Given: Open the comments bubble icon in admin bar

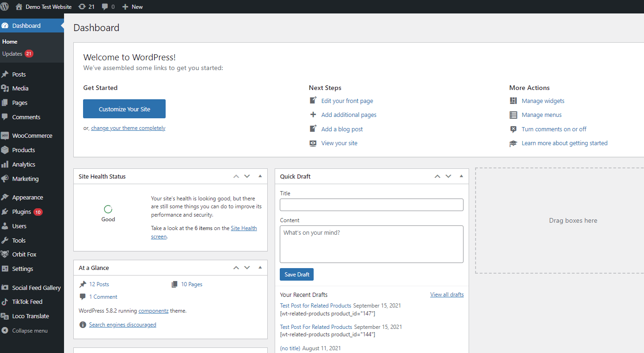Looking at the screenshot, I should tap(105, 7).
